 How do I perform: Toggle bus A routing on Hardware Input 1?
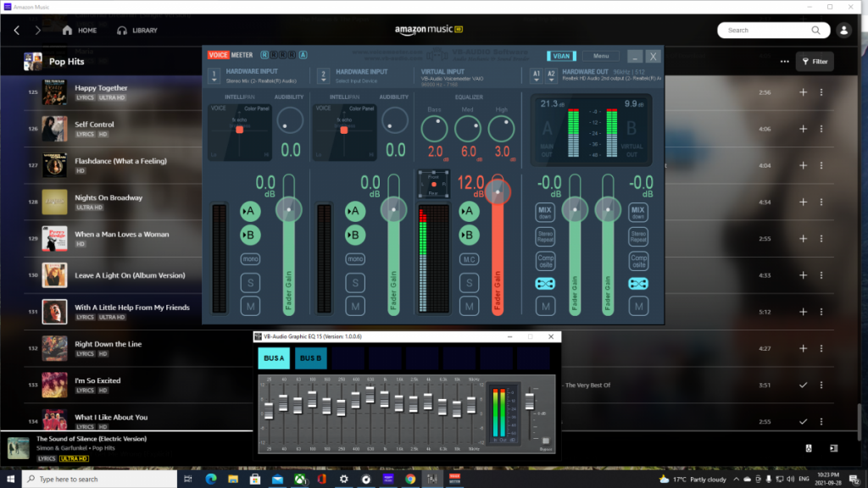(x=250, y=211)
